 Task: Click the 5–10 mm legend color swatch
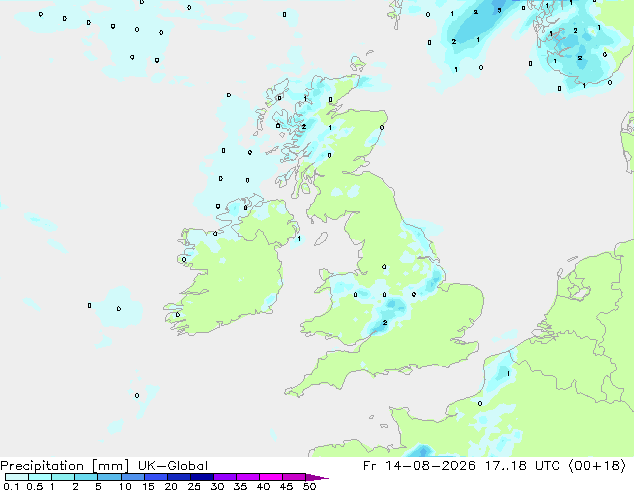[109, 477]
